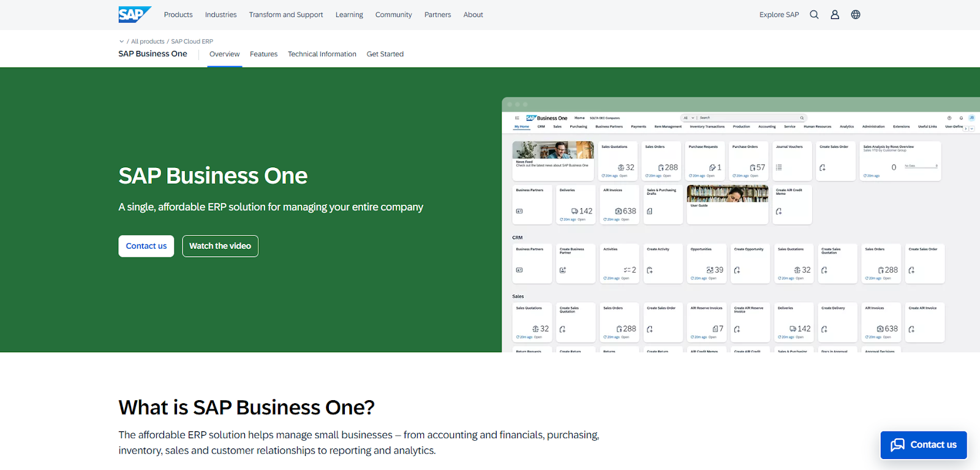Click Purchase Orders tile showing 57
Image resolution: width=980 pixels, height=470 pixels.
click(x=748, y=161)
